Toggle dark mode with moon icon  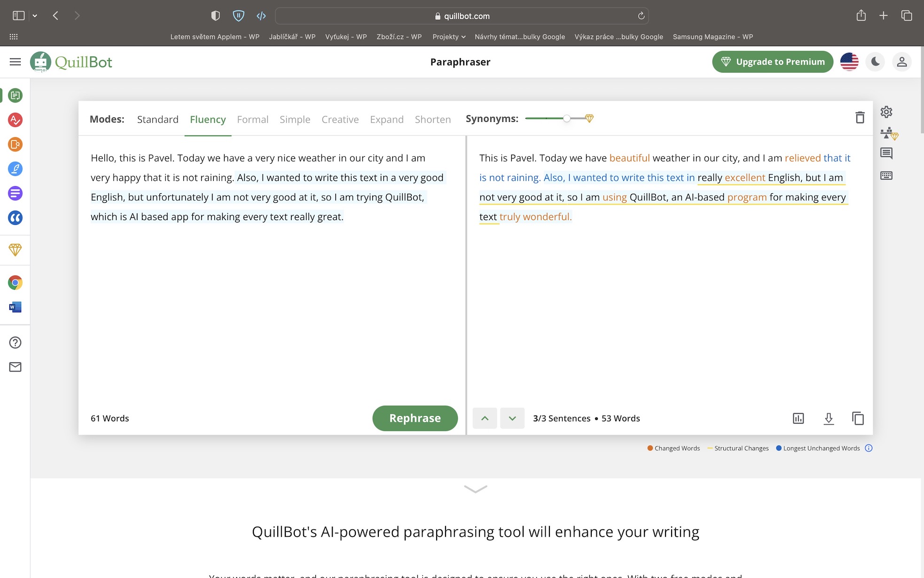(875, 62)
